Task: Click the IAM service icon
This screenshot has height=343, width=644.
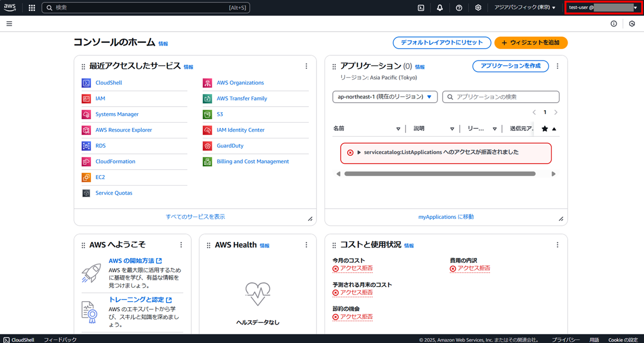Action: pos(86,99)
